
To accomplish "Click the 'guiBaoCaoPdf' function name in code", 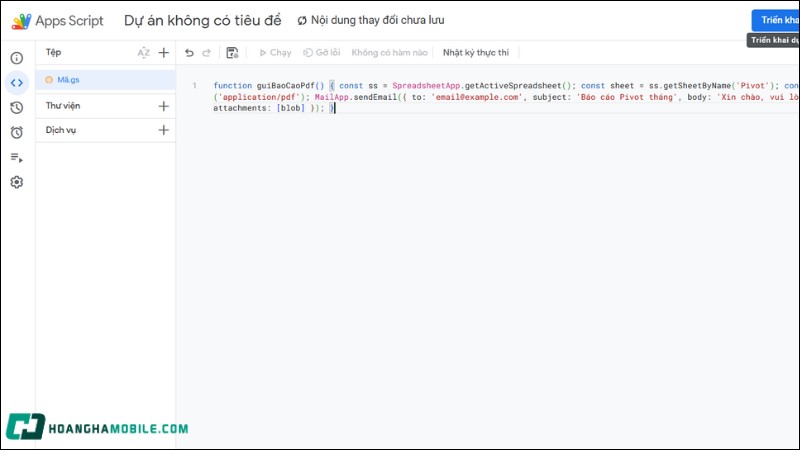I will pyautogui.click(x=286, y=86).
